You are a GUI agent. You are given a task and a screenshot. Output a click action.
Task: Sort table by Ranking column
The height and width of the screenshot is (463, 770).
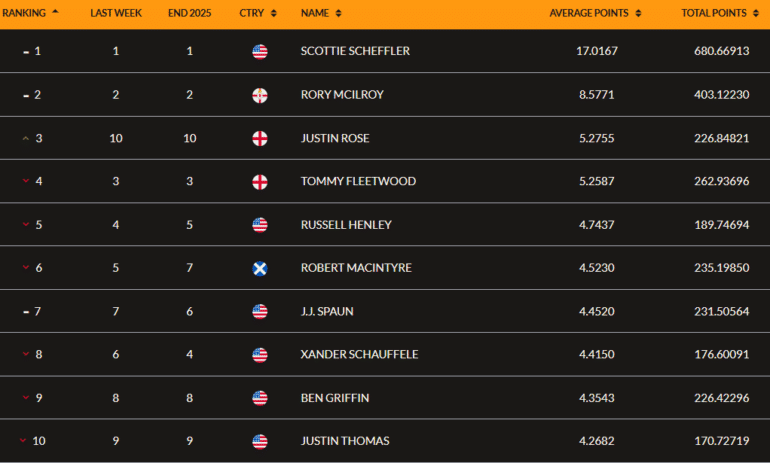point(30,13)
